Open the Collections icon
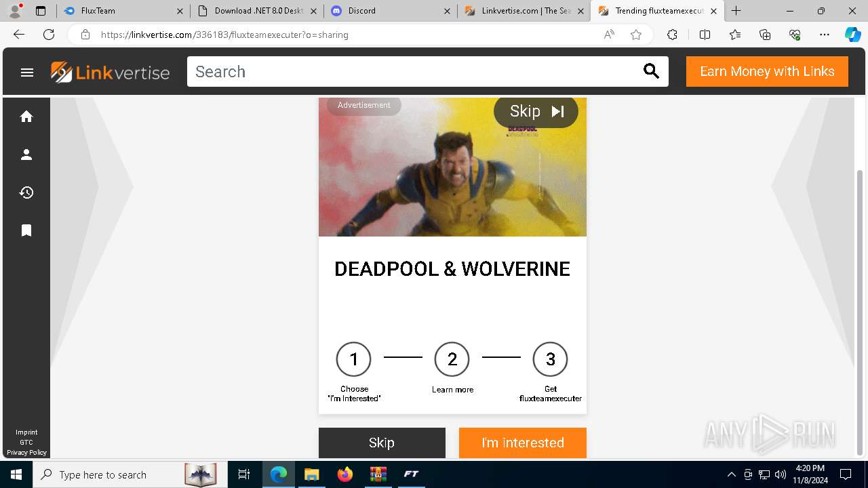The width and height of the screenshot is (868, 488). click(x=765, y=35)
